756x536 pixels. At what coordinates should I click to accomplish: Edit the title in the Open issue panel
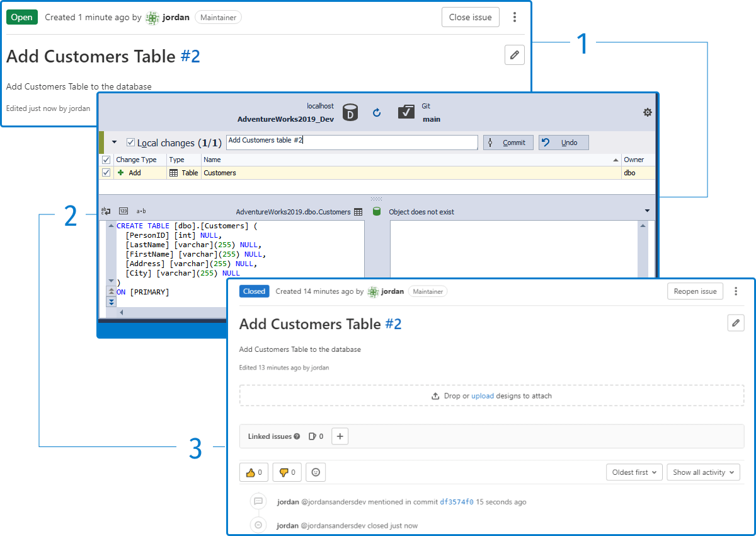click(515, 55)
